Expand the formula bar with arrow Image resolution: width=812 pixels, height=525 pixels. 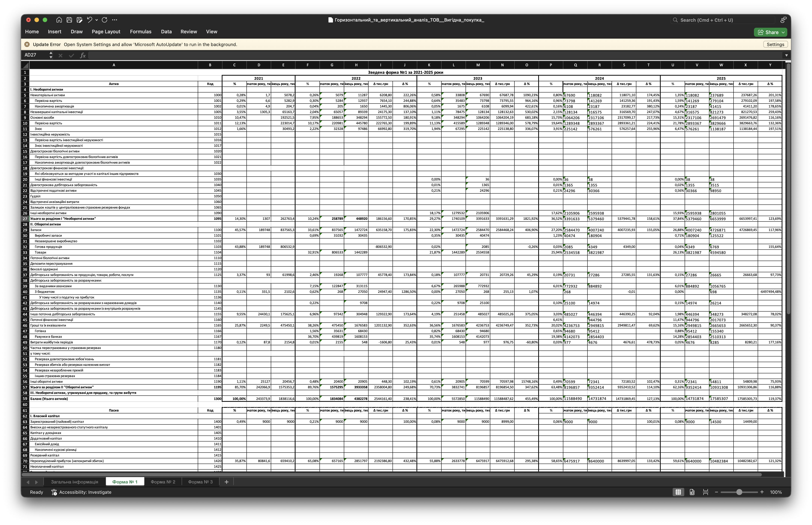(x=786, y=55)
